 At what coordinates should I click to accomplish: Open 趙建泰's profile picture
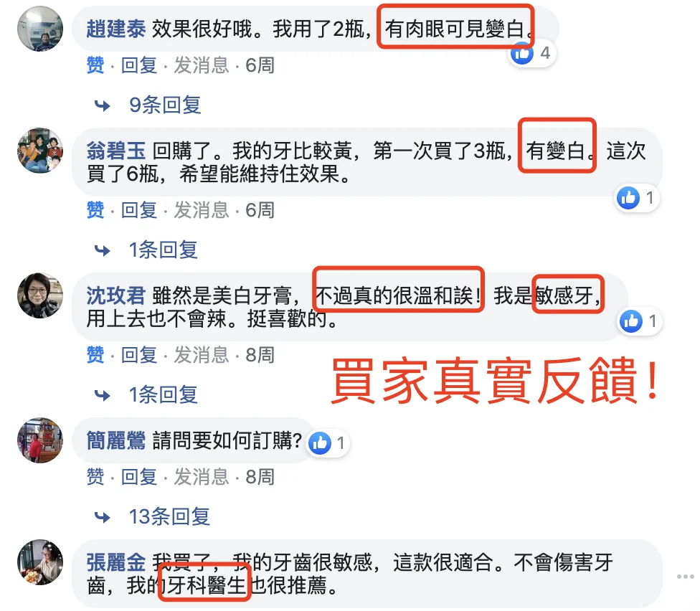(40, 29)
